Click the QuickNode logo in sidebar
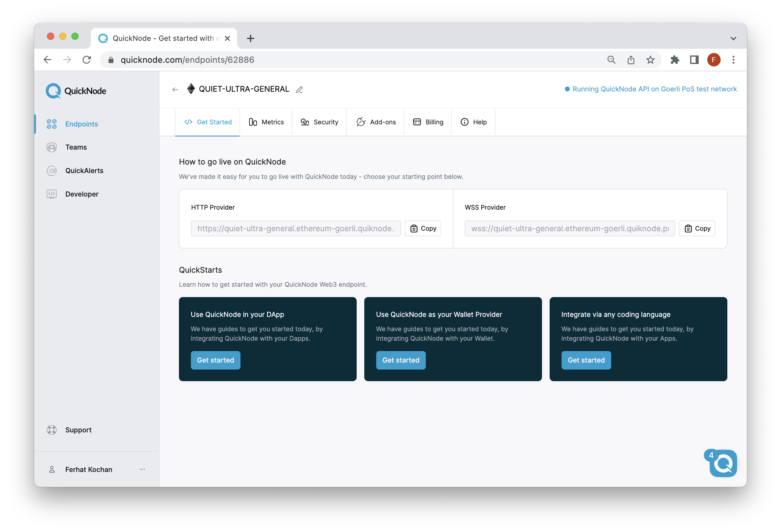The height and width of the screenshot is (532, 781). point(76,91)
